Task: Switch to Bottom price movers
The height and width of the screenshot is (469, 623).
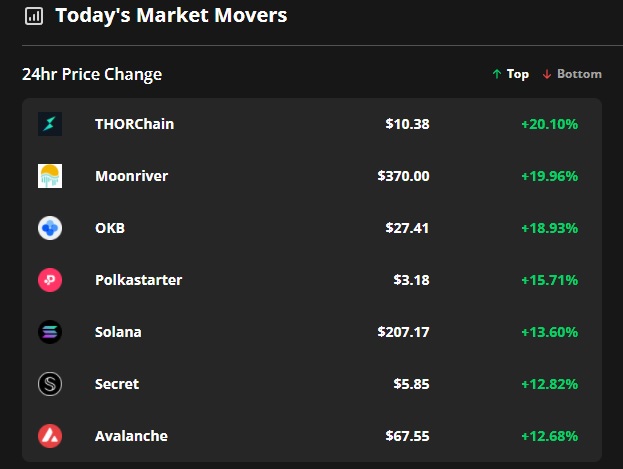Action: pos(572,74)
